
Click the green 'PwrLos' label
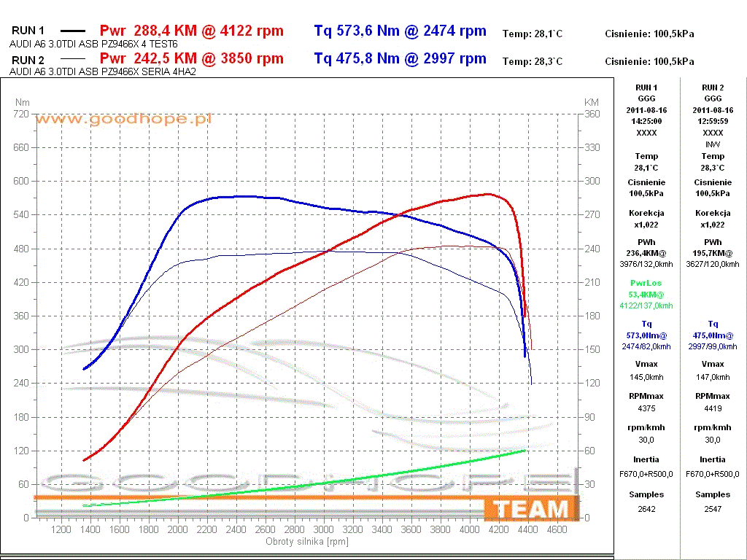pyautogui.click(x=646, y=283)
